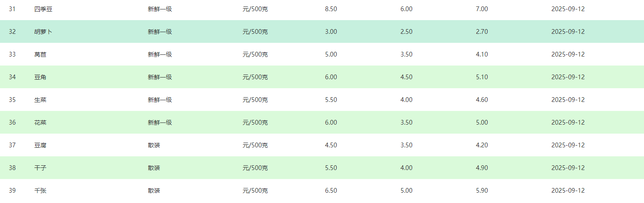Screen dimensions: 644x203
Task: Select the date in the 豆角 row
Action: click(x=568, y=77)
